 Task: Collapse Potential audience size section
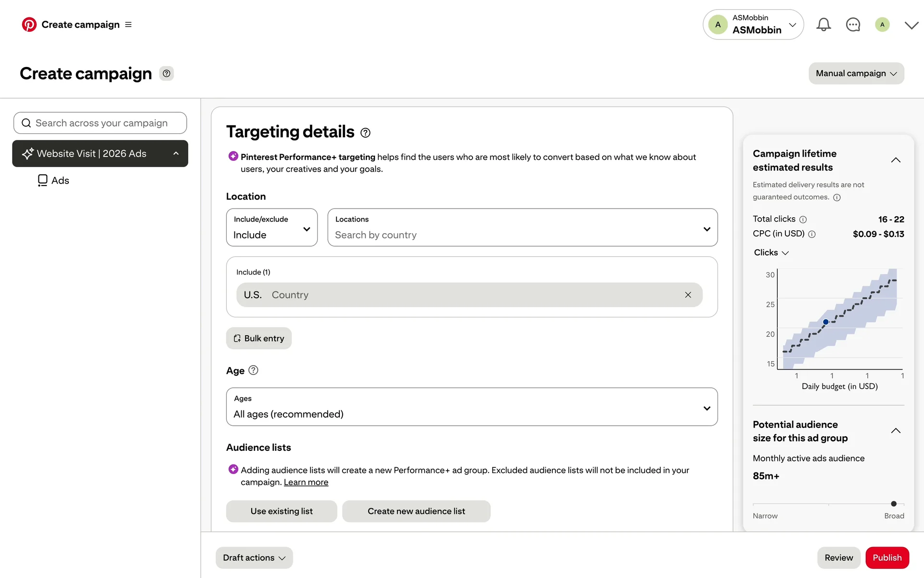(x=895, y=431)
